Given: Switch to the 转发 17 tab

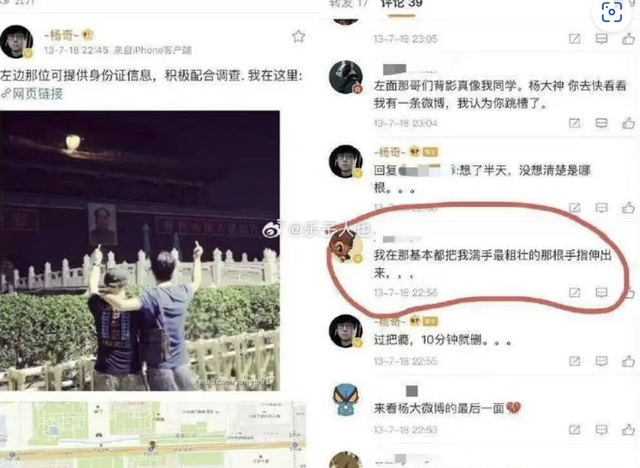Looking at the screenshot, I should pyautogui.click(x=348, y=4).
